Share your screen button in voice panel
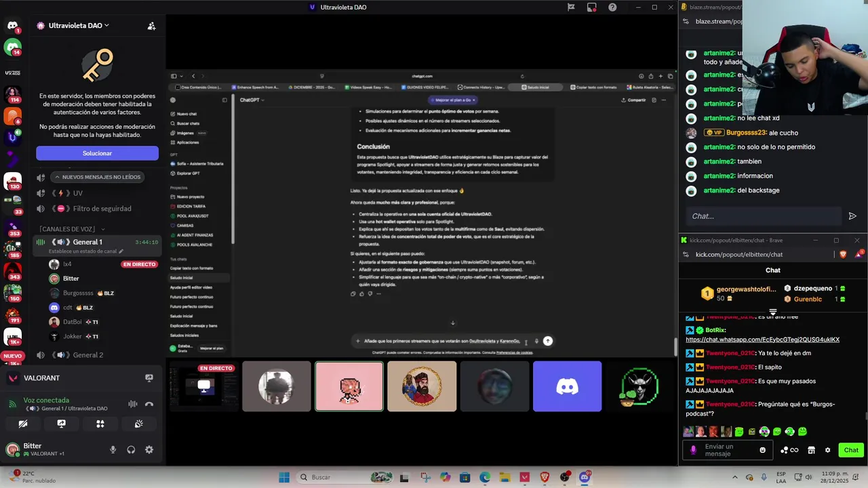The image size is (868, 488). coord(62,424)
